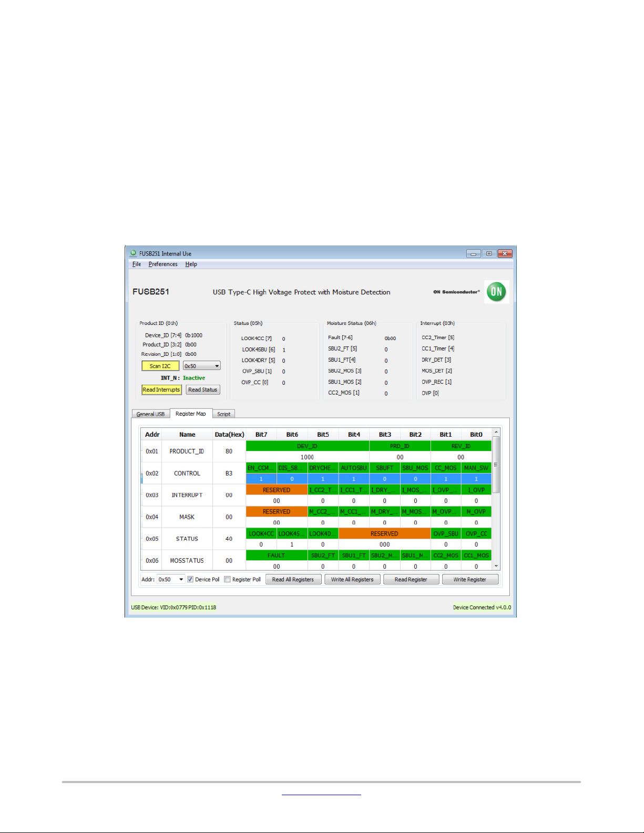The image size is (644, 833).
Task: Click the Device Connected v4.0.0 status
Action: 482,608
